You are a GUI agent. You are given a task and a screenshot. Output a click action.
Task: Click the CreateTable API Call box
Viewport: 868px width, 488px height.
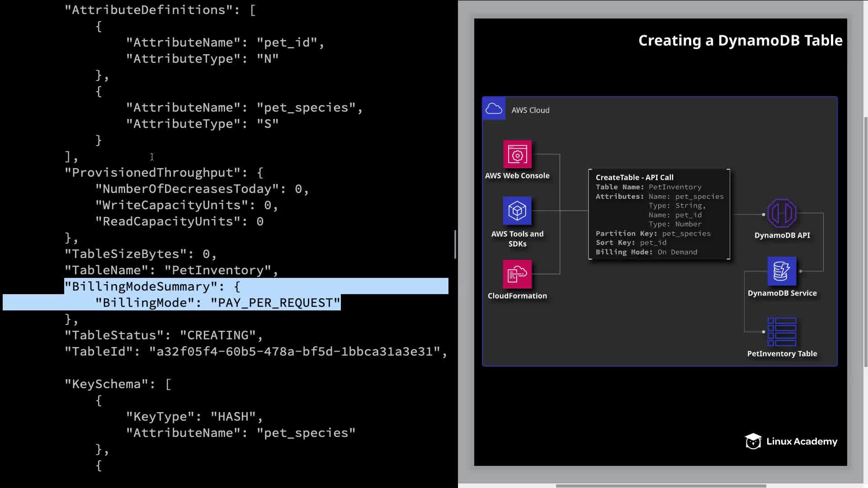659,215
